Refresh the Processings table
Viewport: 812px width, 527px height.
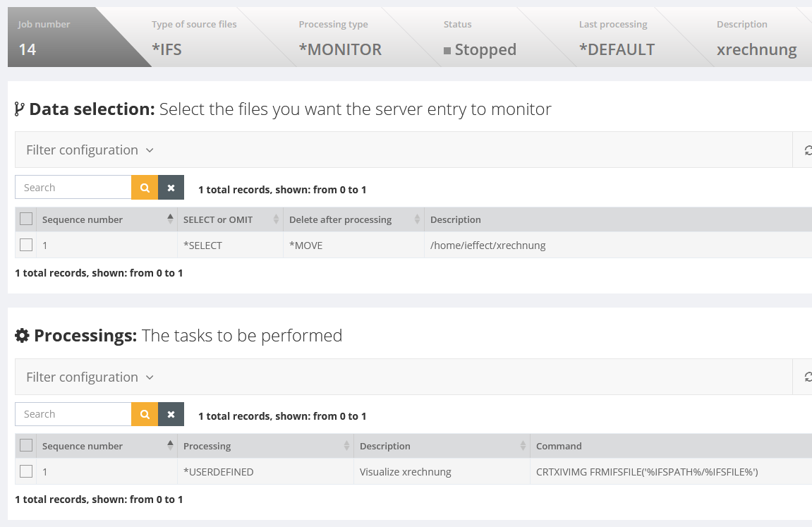click(x=808, y=377)
